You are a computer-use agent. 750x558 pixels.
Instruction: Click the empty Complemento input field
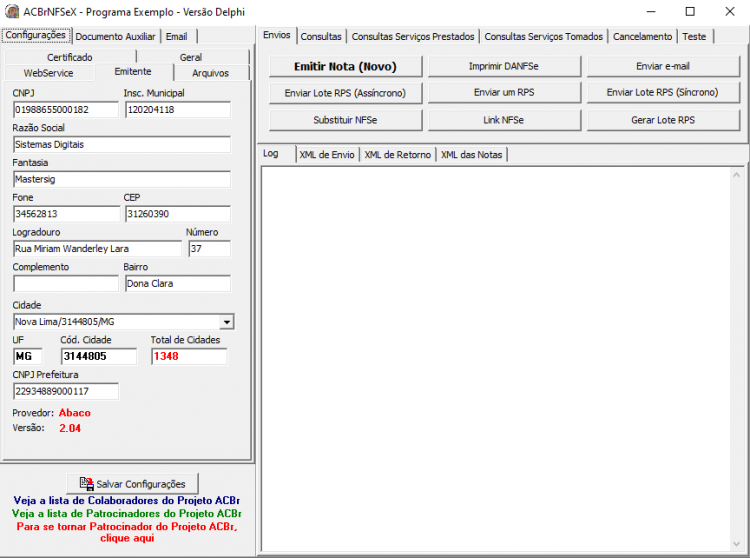(x=66, y=284)
